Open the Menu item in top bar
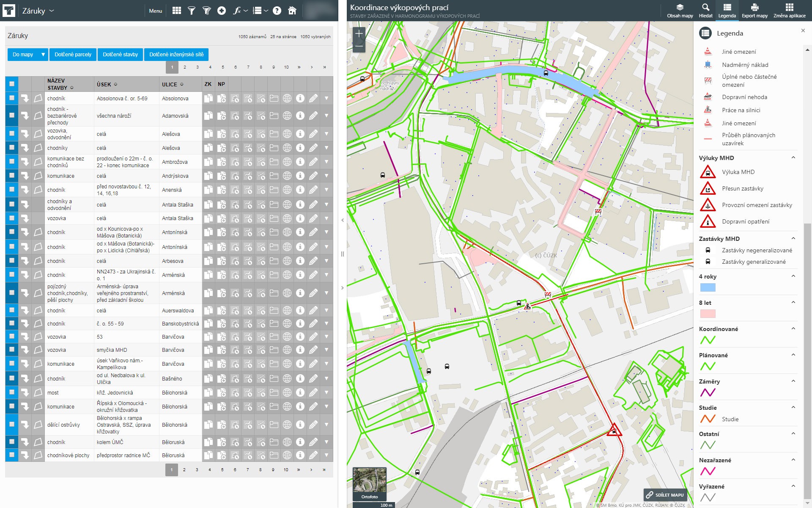The image size is (812, 508). [155, 11]
